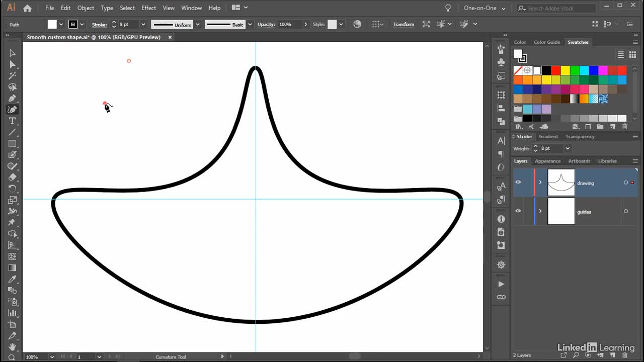Screen dimensions: 644x362
Task: Pick the Shape Builder tool
Action: (x=12, y=234)
